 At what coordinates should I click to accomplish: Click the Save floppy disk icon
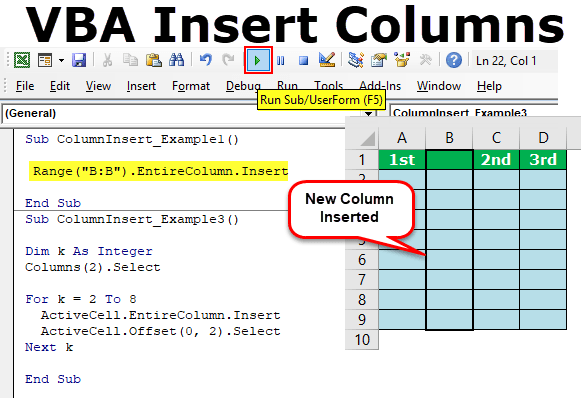[79, 60]
